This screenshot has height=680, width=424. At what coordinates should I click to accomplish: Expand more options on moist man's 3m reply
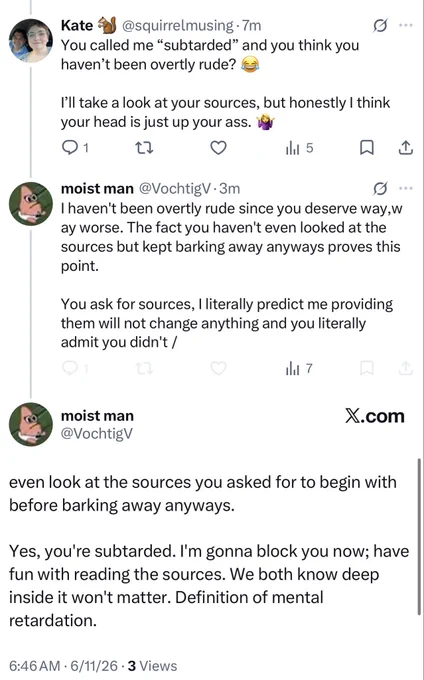(405, 188)
